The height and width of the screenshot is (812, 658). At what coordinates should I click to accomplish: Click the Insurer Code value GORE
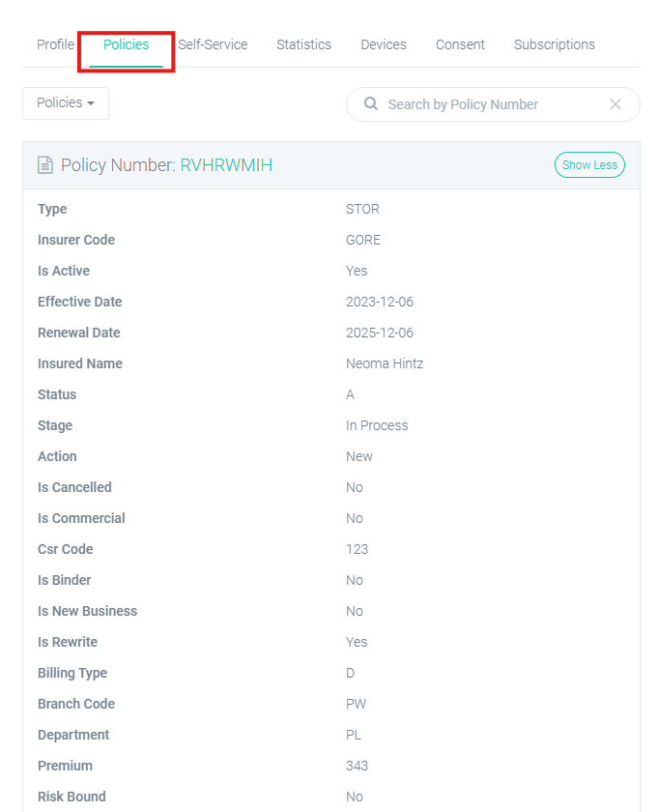tap(363, 240)
